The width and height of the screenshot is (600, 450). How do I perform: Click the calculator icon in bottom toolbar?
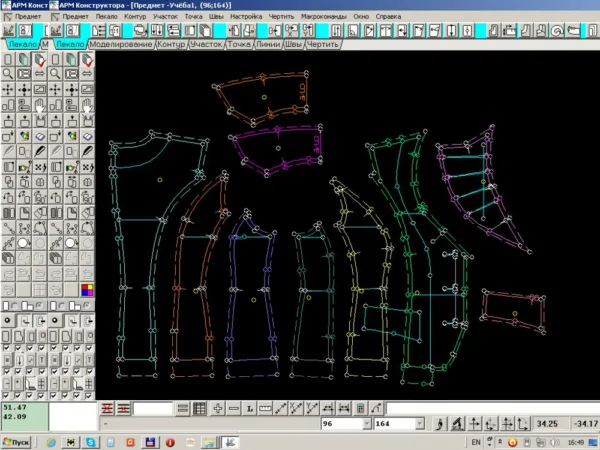point(360,409)
